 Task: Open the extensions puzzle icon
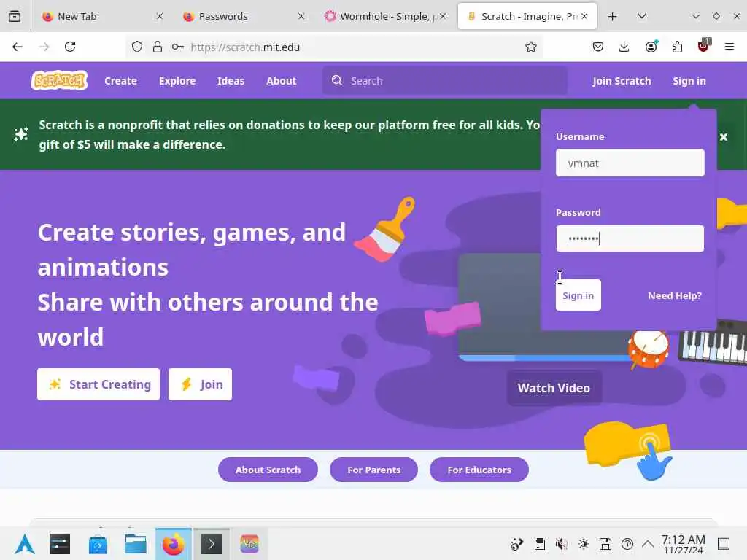coord(677,47)
